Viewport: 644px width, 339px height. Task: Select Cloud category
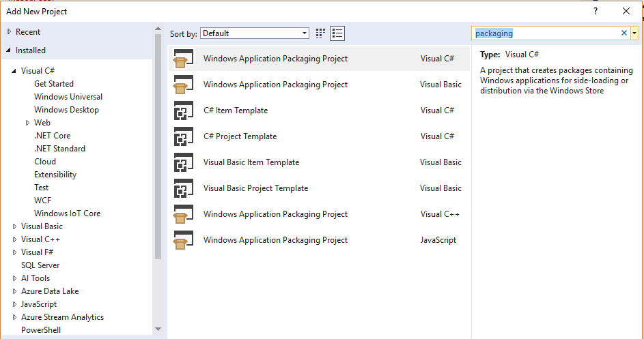point(45,161)
